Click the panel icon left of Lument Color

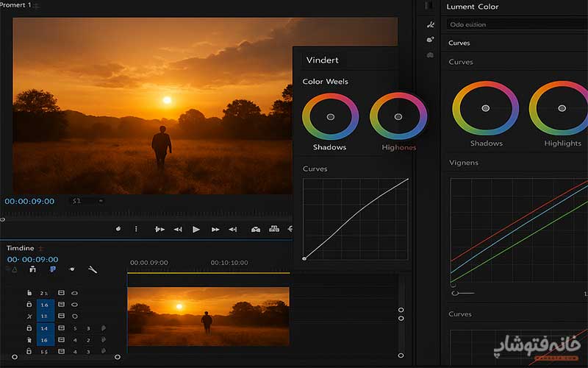429,6
